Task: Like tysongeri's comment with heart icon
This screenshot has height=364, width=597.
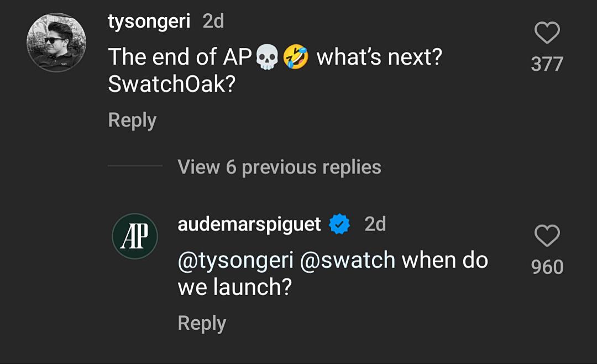Action: click(547, 33)
